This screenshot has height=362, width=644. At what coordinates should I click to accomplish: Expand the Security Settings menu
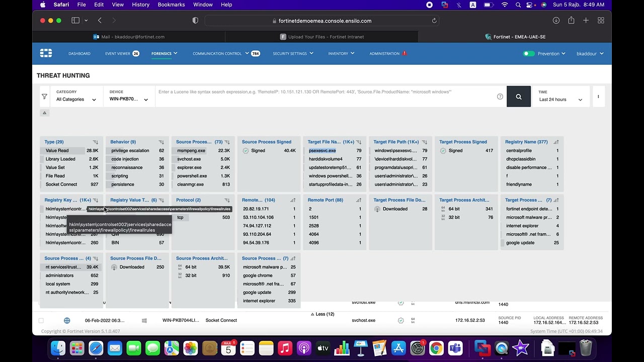(293, 53)
